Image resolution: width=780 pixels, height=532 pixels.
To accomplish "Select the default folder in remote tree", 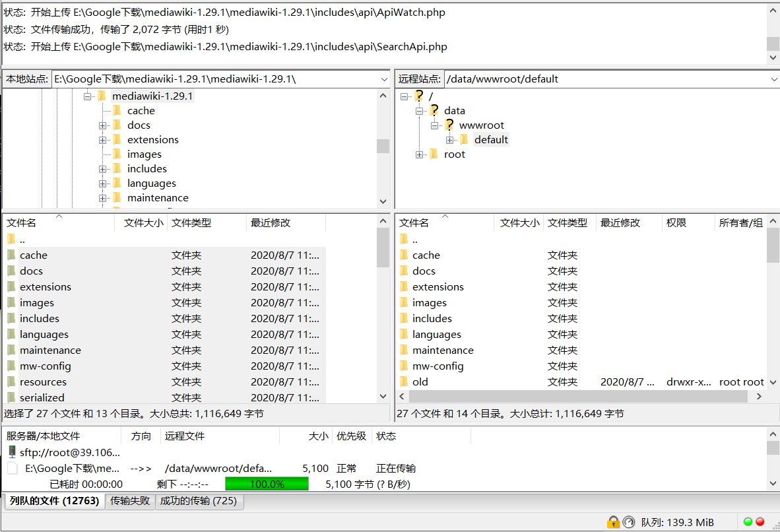I will coord(491,139).
